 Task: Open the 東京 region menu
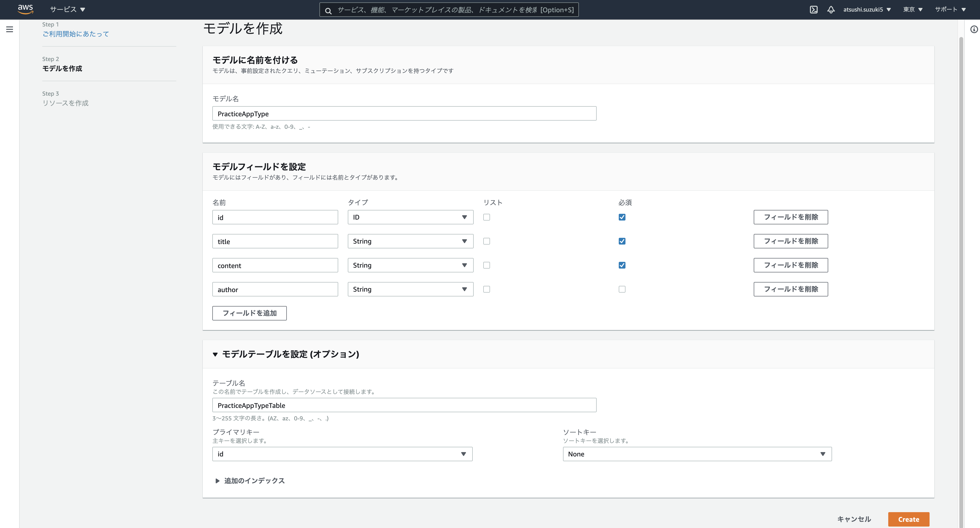pos(912,10)
